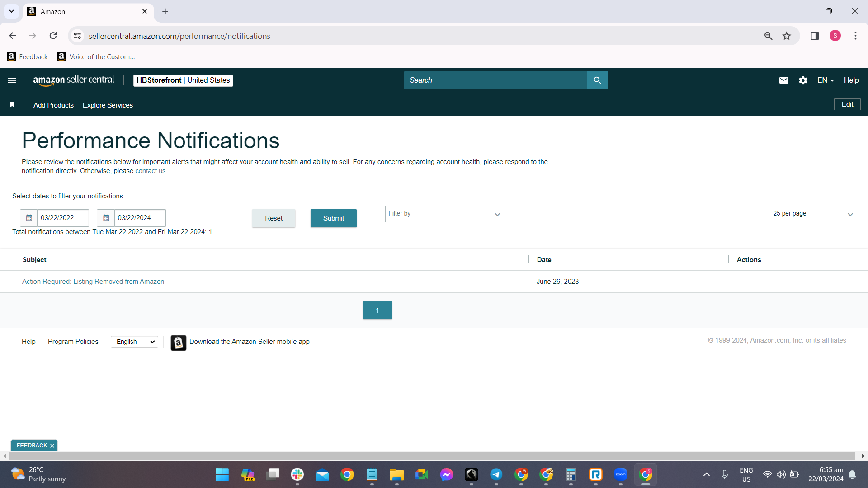Open the taskbar weather widget
The image size is (868, 488).
click(39, 474)
